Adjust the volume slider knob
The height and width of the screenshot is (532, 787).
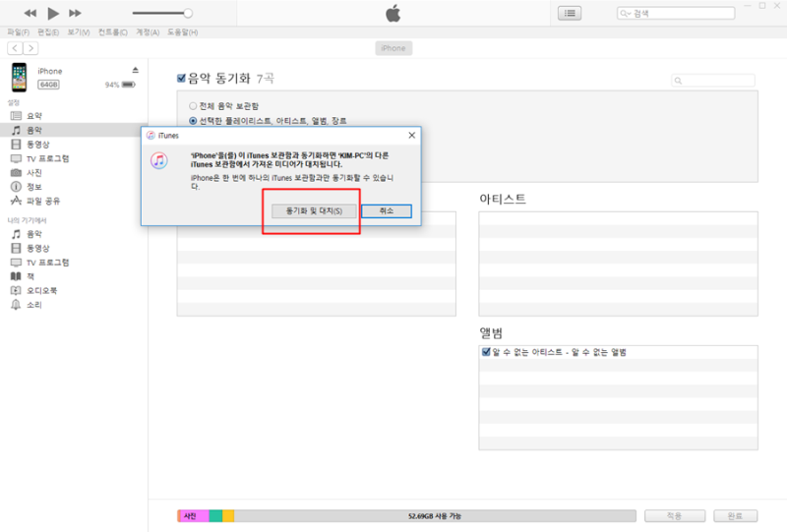tap(188, 13)
